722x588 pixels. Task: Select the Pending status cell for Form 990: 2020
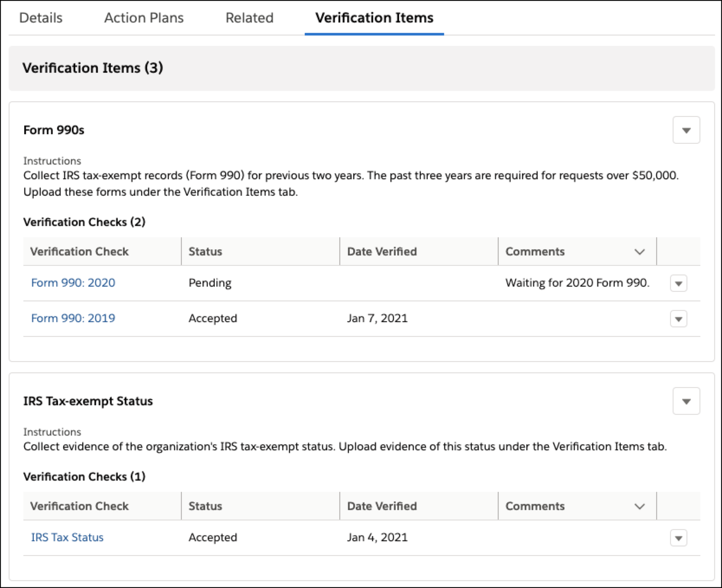coord(210,283)
